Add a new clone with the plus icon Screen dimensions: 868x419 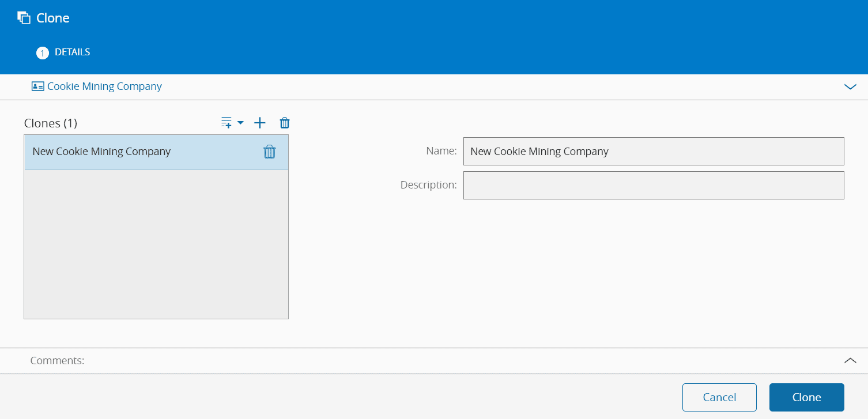coord(260,123)
